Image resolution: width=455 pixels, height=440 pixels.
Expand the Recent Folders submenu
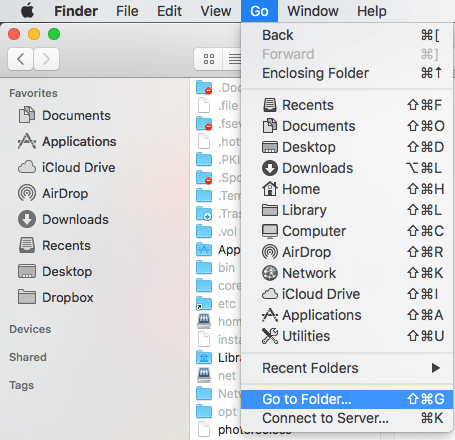point(347,368)
